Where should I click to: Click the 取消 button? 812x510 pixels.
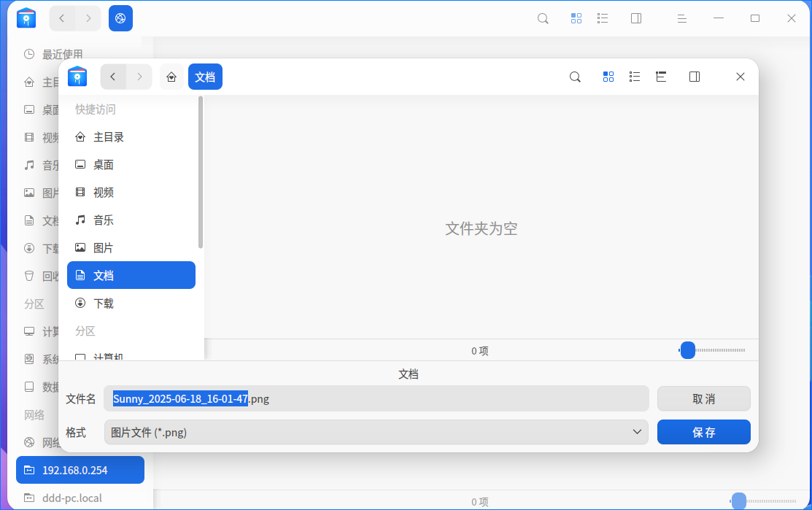click(x=704, y=398)
